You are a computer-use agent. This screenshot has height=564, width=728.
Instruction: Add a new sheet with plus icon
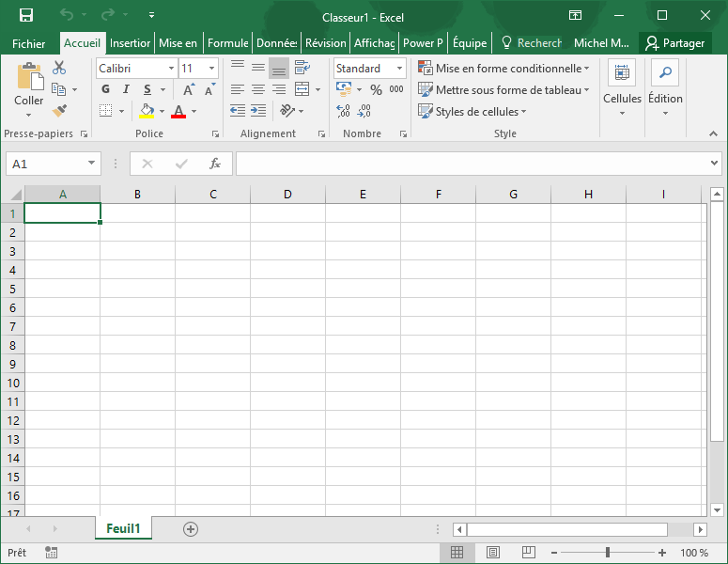pos(191,529)
